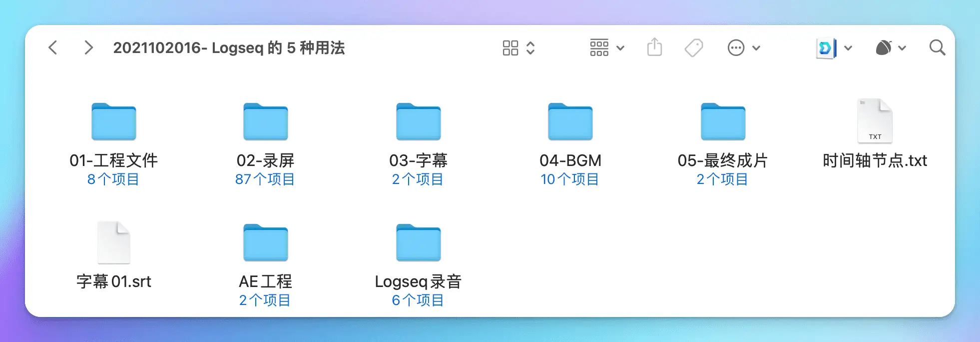This screenshot has width=980, height=342.
Task: Click the dark acorn toolbar icon
Action: coord(884,48)
